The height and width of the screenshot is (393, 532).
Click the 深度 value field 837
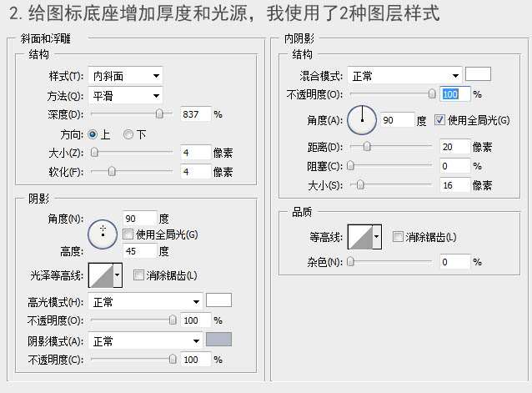point(195,114)
